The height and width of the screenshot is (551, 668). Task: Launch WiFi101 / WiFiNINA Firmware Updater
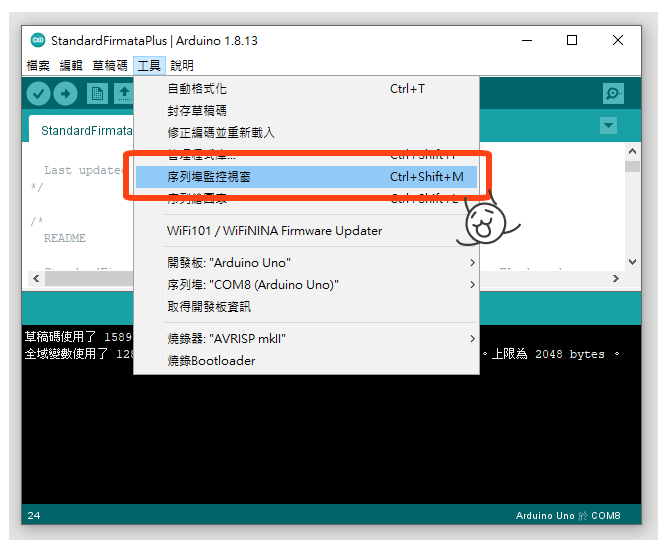[306, 231]
